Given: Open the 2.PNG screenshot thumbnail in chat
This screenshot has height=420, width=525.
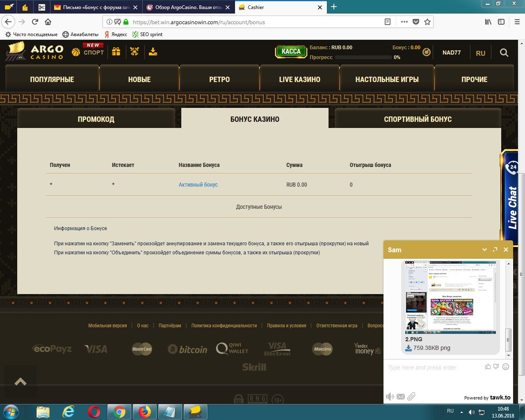Looking at the screenshot, I should (x=450, y=297).
